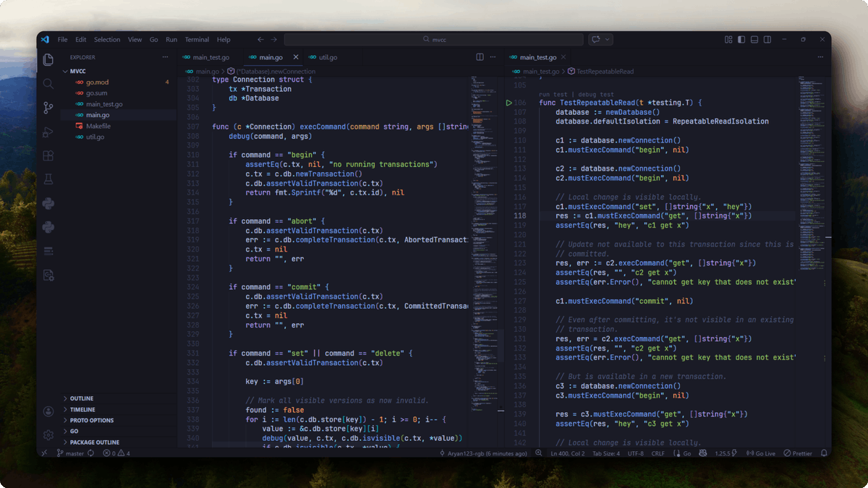
Task: Expand the TIMELINE section
Action: (119, 409)
